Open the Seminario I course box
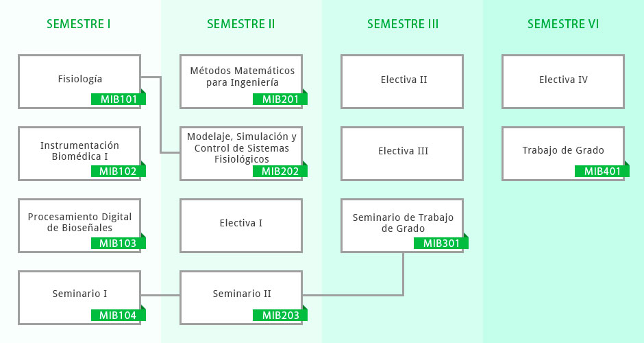644x343 pixels. 79,298
